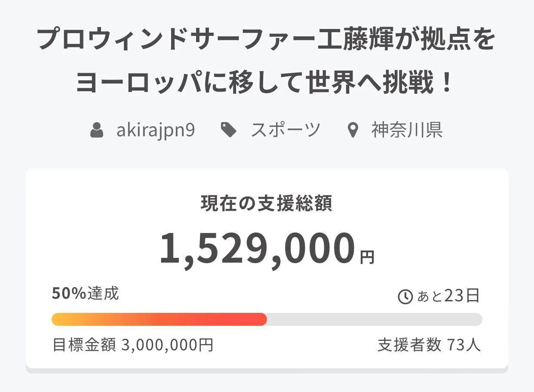Click the tag icon beside スポーツ
The image size is (534, 392).
point(228,130)
